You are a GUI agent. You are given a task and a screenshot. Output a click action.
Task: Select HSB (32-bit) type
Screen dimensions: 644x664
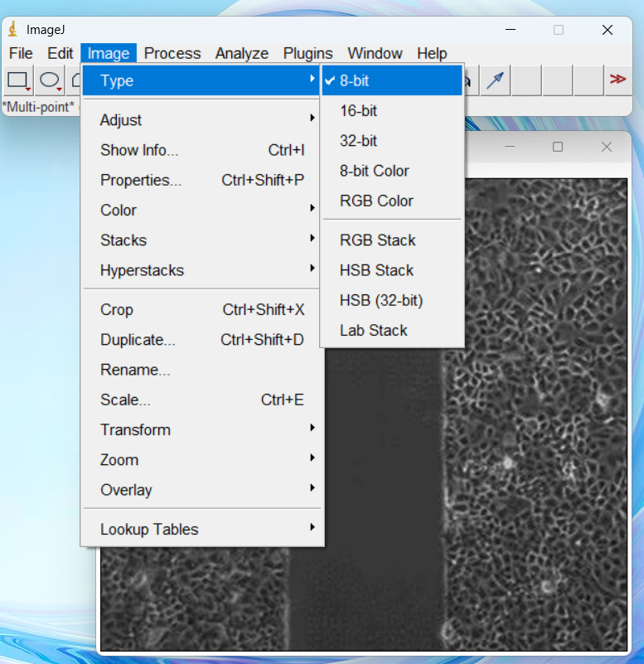tap(392, 300)
